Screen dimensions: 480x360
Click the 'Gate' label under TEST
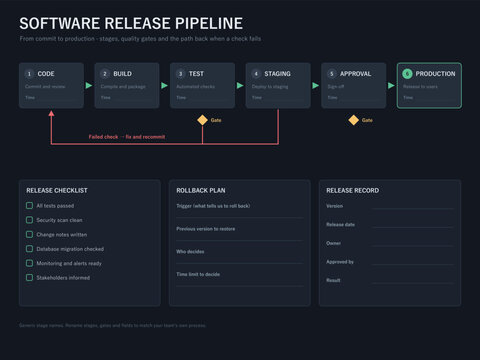pyautogui.click(x=216, y=120)
